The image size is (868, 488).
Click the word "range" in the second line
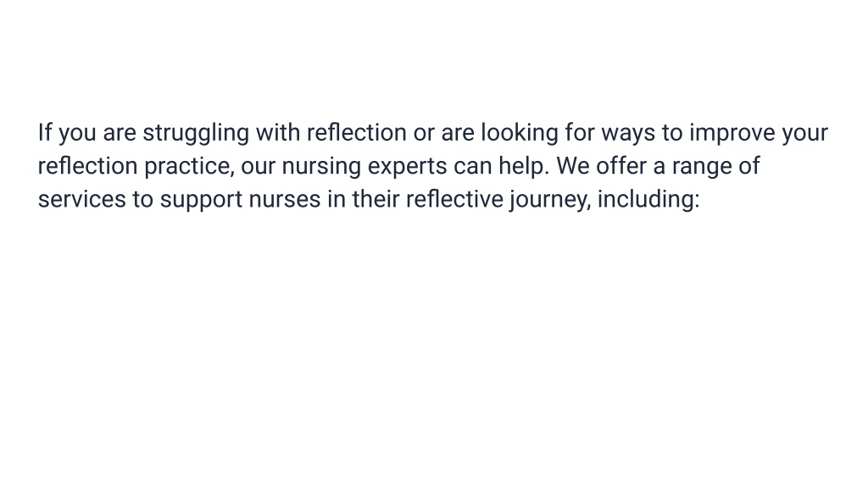[702, 168]
